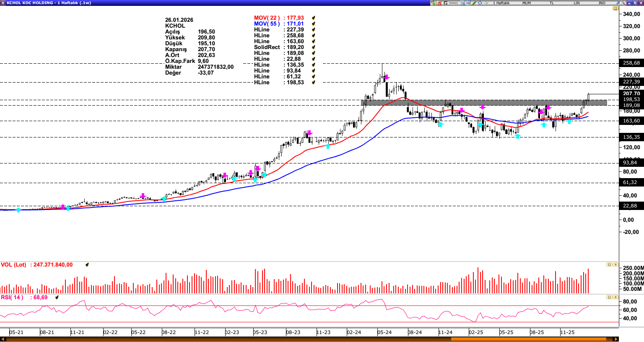Toggle the MOV(22) checkmark
Image resolution: width=644 pixels, height=342 pixels.
(x=313, y=18)
